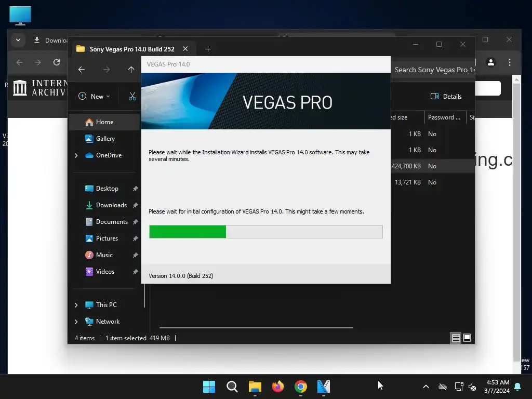The height and width of the screenshot is (399, 532).
Task: Reload the browser page behind Explorer
Action: click(x=56, y=62)
